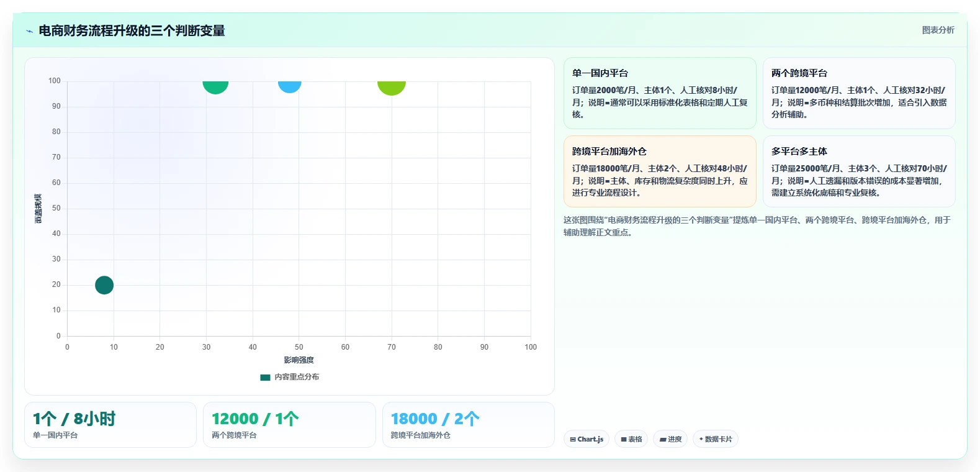The image size is (980, 472).
Task: Click the summary paragraph starting 这张图围绕
Action: click(x=757, y=226)
